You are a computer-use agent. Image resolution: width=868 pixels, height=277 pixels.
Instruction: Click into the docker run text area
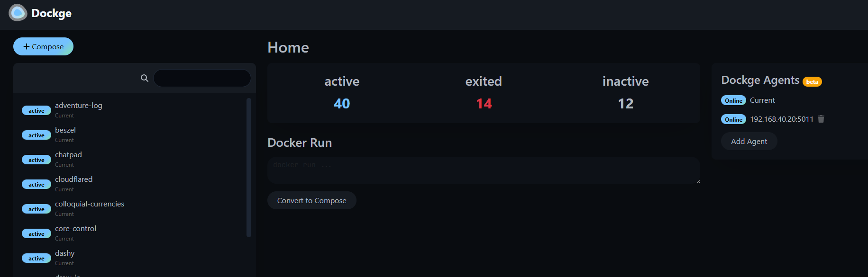click(x=483, y=170)
